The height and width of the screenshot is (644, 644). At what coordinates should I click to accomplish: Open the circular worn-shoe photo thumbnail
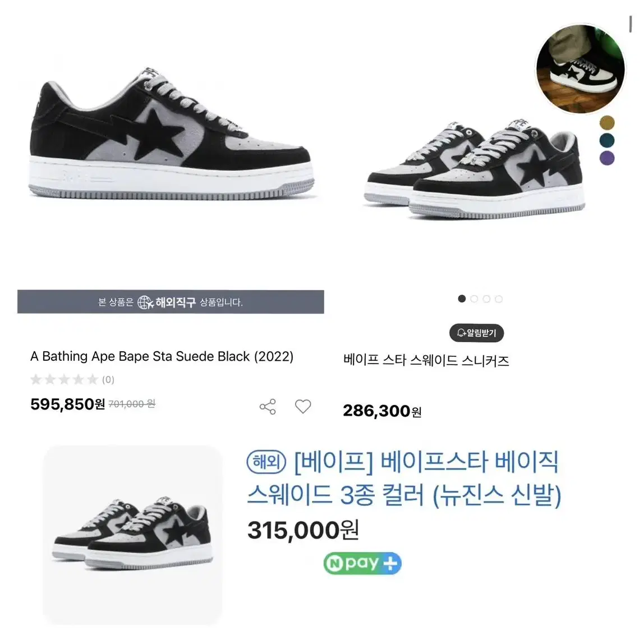point(580,68)
